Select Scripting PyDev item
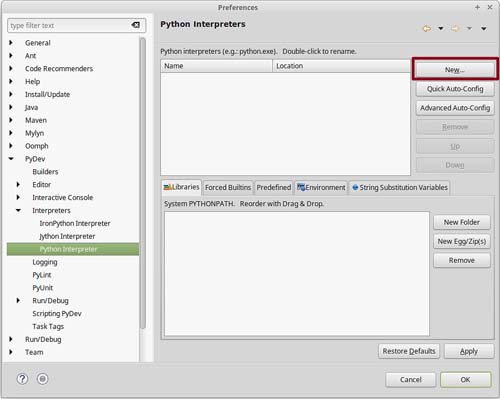500x399 pixels. (x=57, y=314)
